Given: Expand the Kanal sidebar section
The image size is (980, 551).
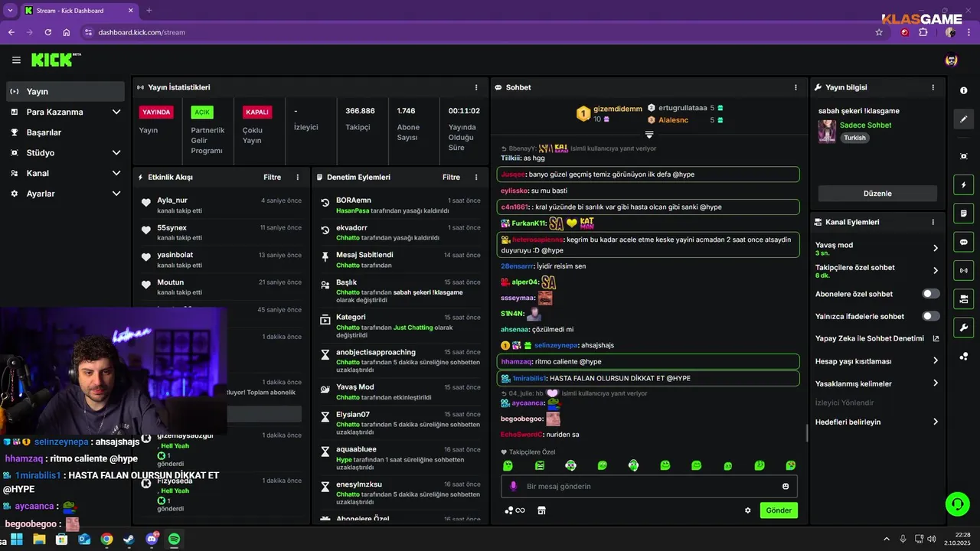Looking at the screenshot, I should pos(116,173).
